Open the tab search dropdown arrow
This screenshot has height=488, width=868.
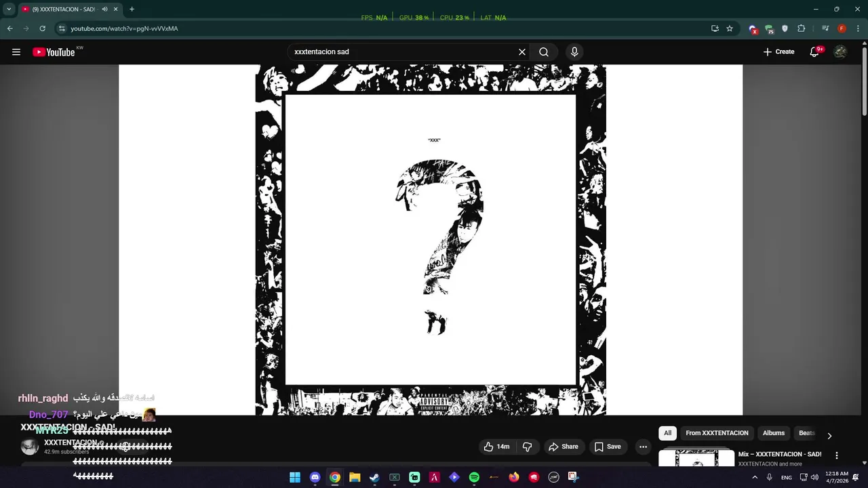(9, 9)
